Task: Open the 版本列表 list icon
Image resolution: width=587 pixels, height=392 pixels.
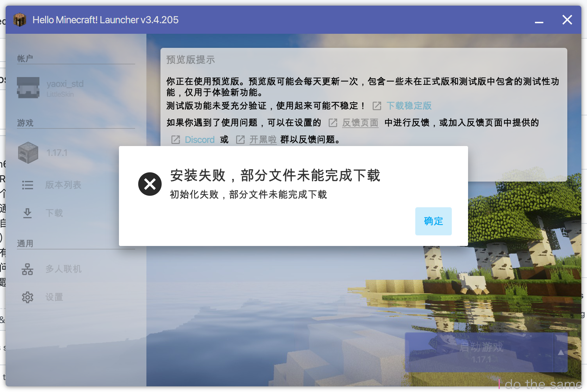Action: tap(27, 185)
